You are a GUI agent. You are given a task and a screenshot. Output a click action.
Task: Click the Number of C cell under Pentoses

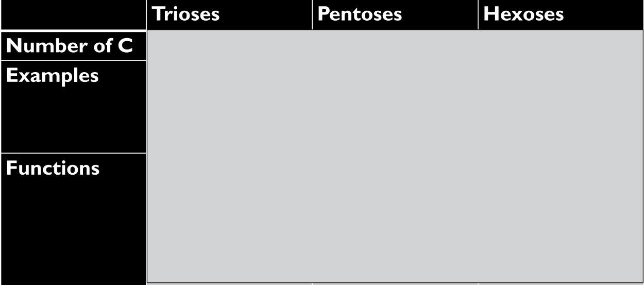coord(395,46)
